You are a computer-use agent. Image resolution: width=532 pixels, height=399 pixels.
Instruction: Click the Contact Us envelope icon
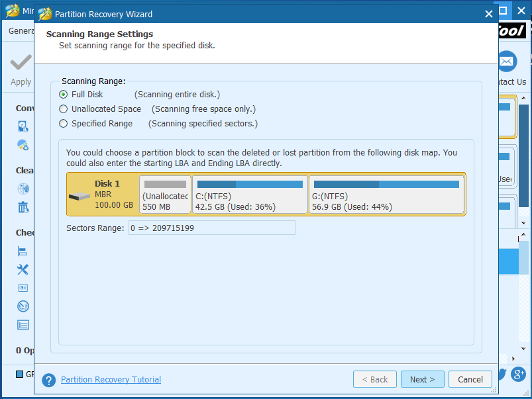507,62
